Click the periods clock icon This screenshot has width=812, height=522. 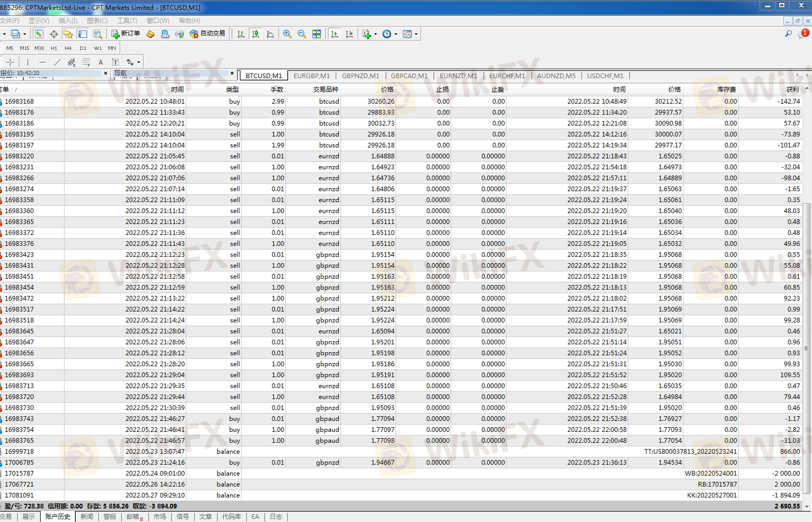[387, 34]
